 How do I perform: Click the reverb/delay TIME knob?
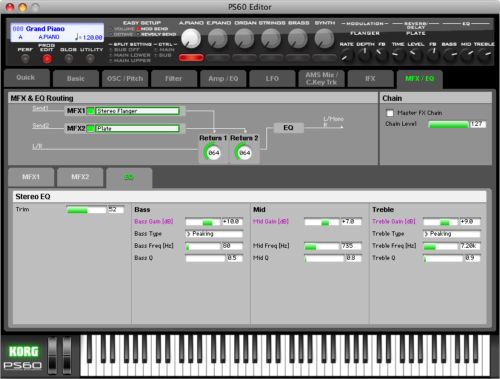pyautogui.click(x=398, y=55)
